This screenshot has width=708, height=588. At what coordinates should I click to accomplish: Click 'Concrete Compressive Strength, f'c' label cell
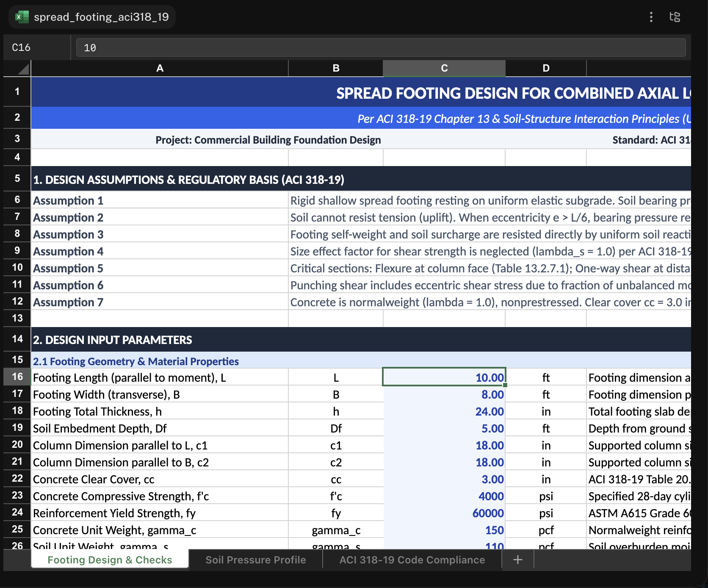tap(160, 496)
